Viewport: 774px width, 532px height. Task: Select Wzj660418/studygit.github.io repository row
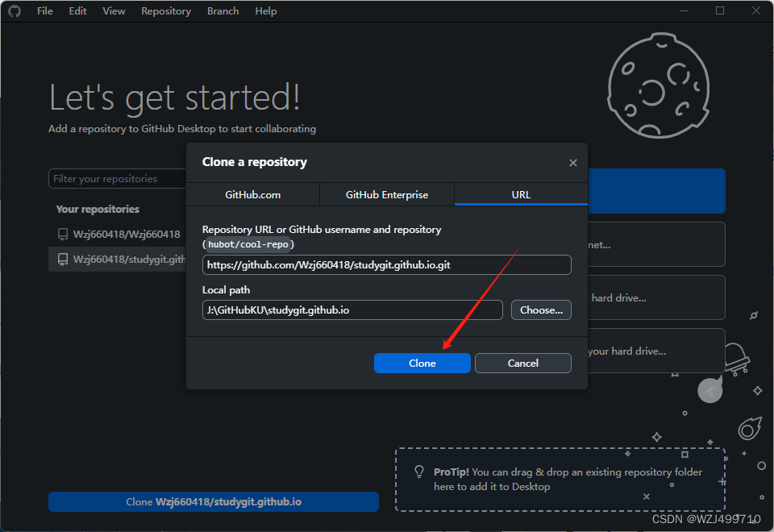coord(118,259)
